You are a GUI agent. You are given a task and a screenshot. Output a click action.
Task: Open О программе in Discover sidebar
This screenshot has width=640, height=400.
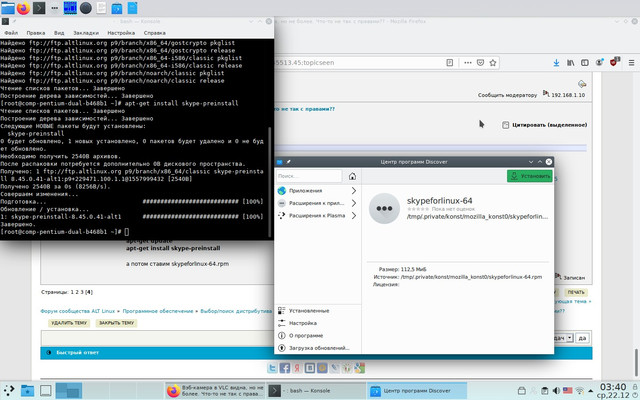[318, 336]
